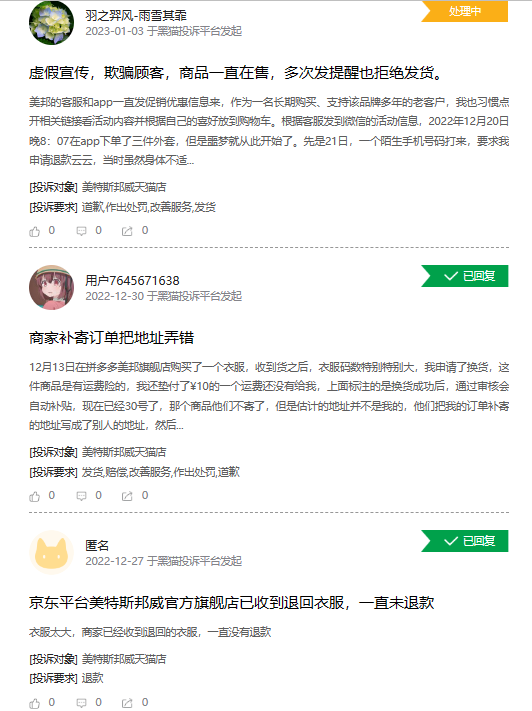Screen dimensions: 532x711
Task: Like the 京东平台 refund complaint
Action: coord(35,703)
